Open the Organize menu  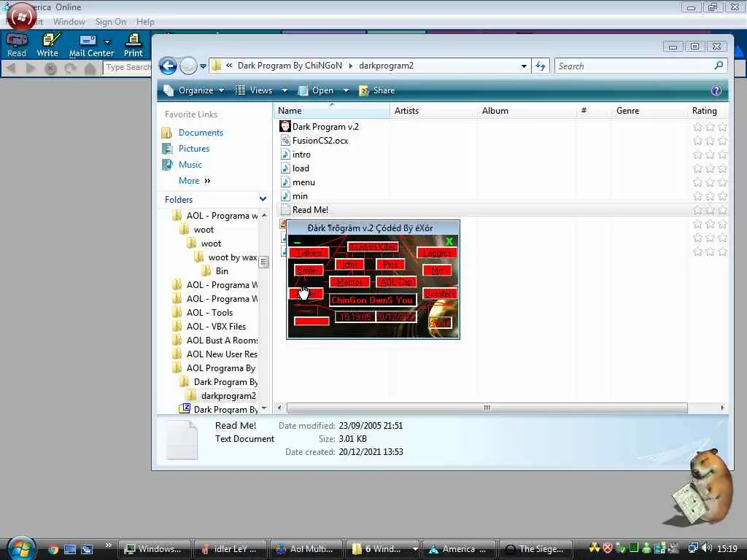[194, 90]
